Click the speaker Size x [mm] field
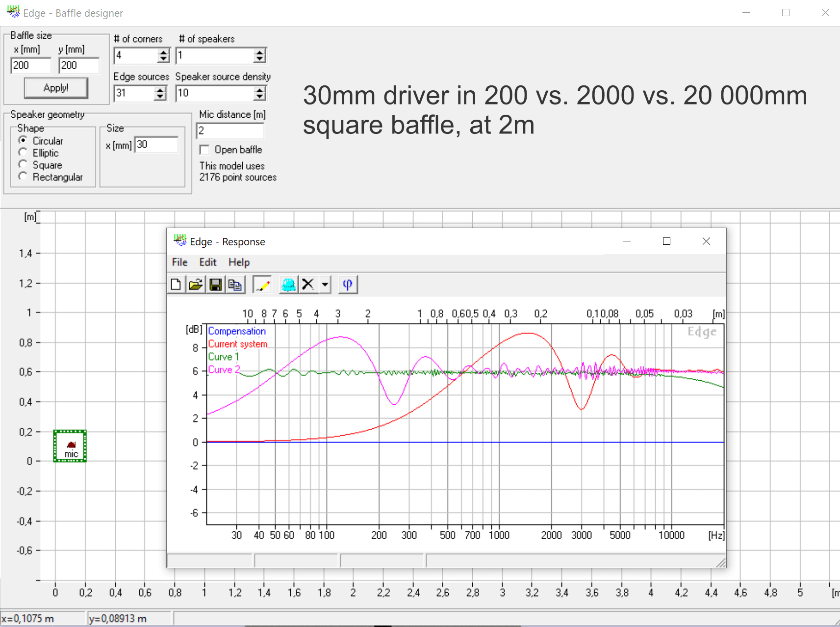The image size is (840, 627). [156, 144]
